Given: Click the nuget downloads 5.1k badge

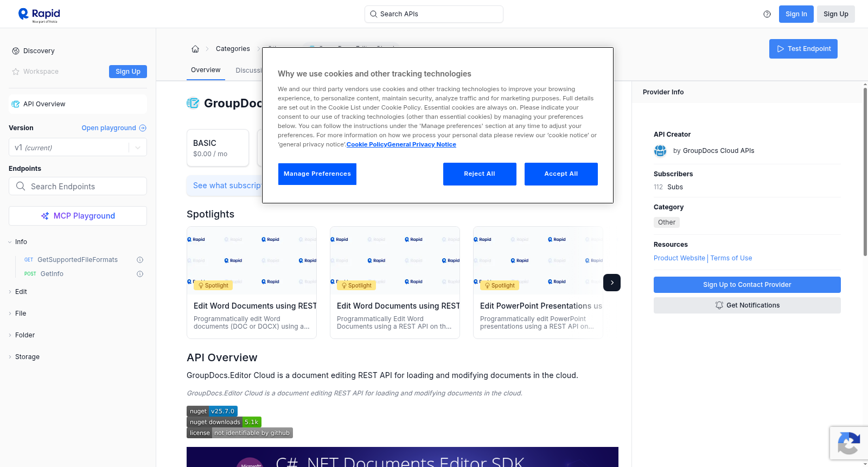Looking at the screenshot, I should pyautogui.click(x=224, y=422).
